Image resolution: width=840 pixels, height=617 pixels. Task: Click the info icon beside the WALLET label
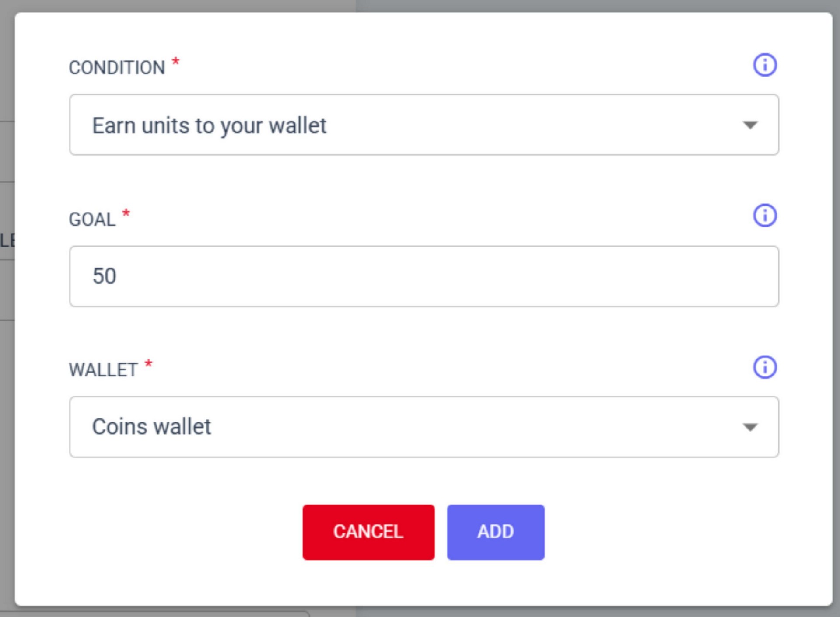[764, 367]
